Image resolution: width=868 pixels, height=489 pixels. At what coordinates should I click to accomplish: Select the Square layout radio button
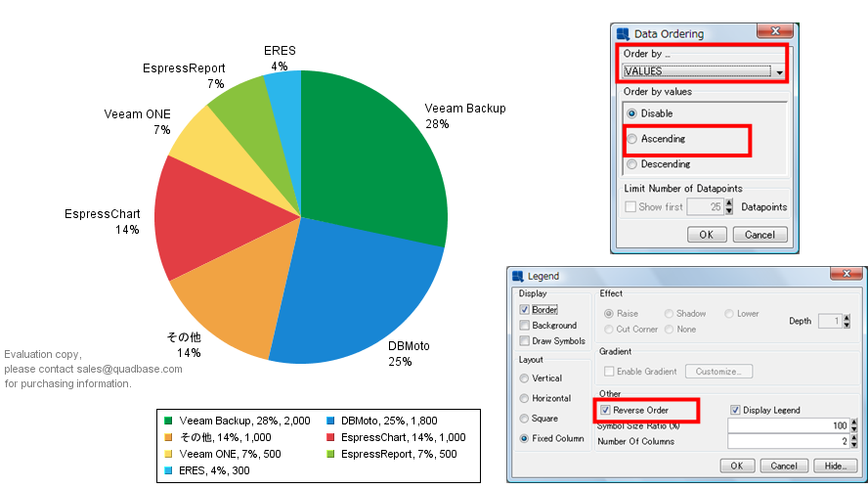pyautogui.click(x=524, y=419)
